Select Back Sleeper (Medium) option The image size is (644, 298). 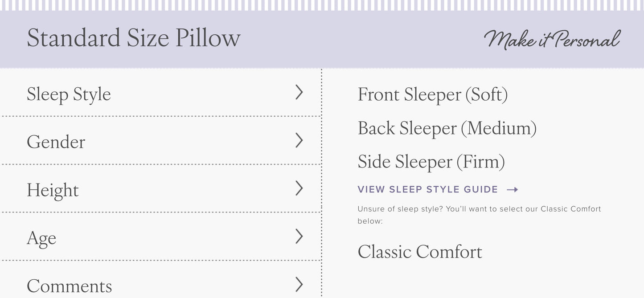tap(447, 128)
